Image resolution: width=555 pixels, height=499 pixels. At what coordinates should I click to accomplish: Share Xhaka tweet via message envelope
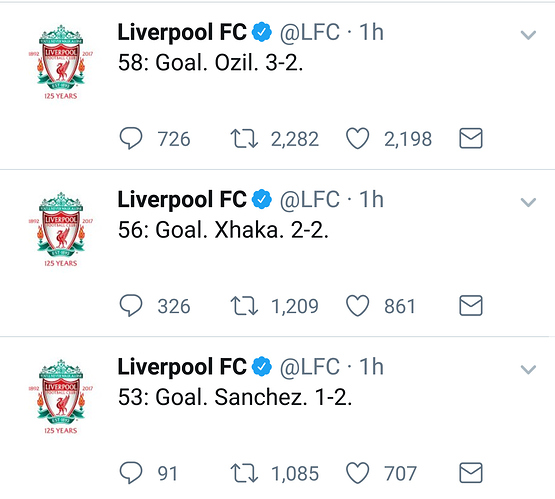[471, 305]
